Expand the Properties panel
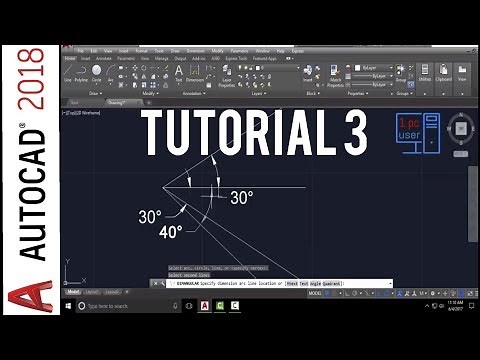 point(358,93)
